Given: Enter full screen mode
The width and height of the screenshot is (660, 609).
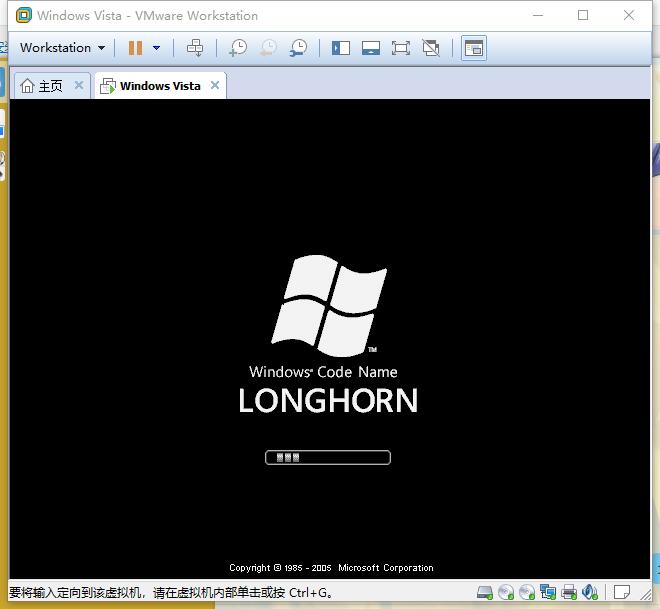Looking at the screenshot, I should 401,48.
